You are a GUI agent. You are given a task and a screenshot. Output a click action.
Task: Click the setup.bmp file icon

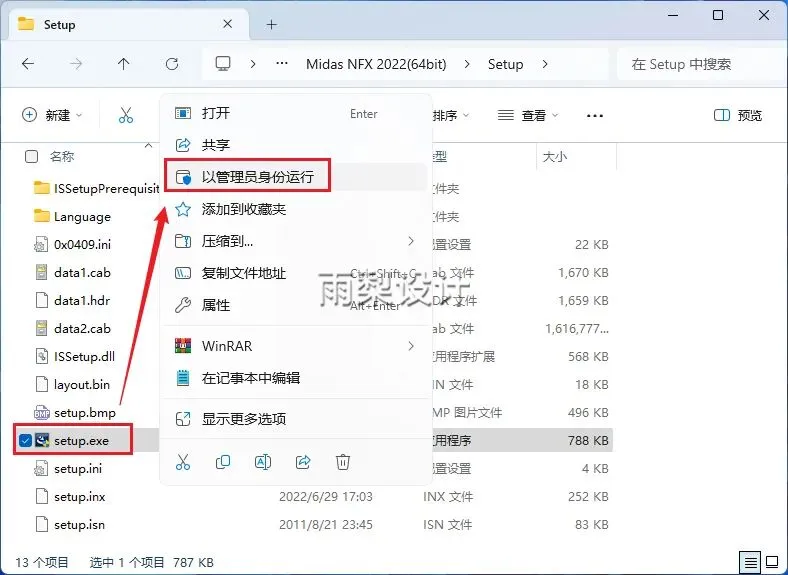pyautogui.click(x=42, y=412)
